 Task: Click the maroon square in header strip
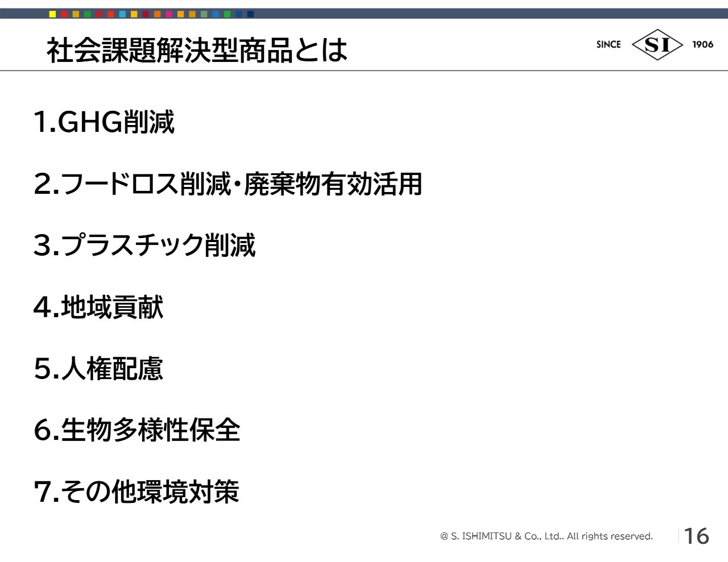(x=146, y=14)
